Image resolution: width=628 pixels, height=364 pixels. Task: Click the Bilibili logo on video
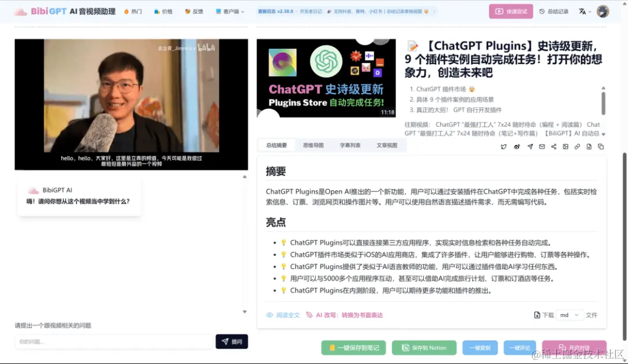[x=206, y=48]
